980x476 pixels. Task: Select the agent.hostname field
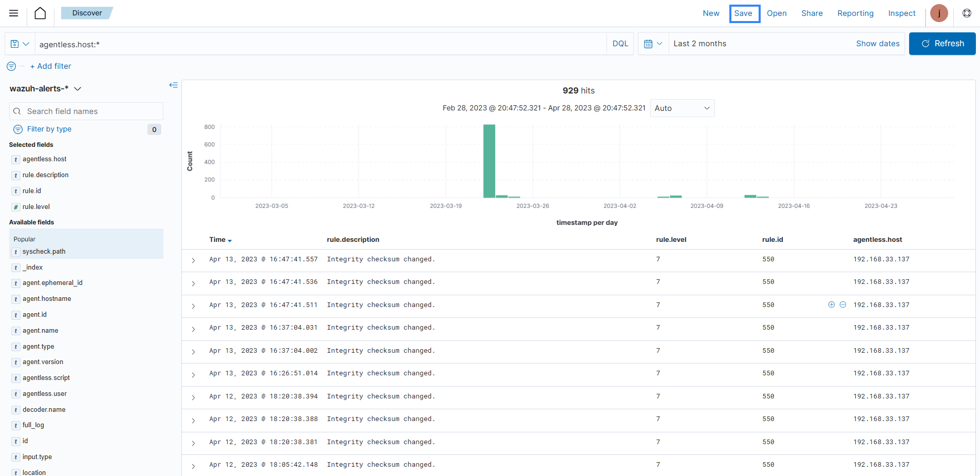coord(47,299)
